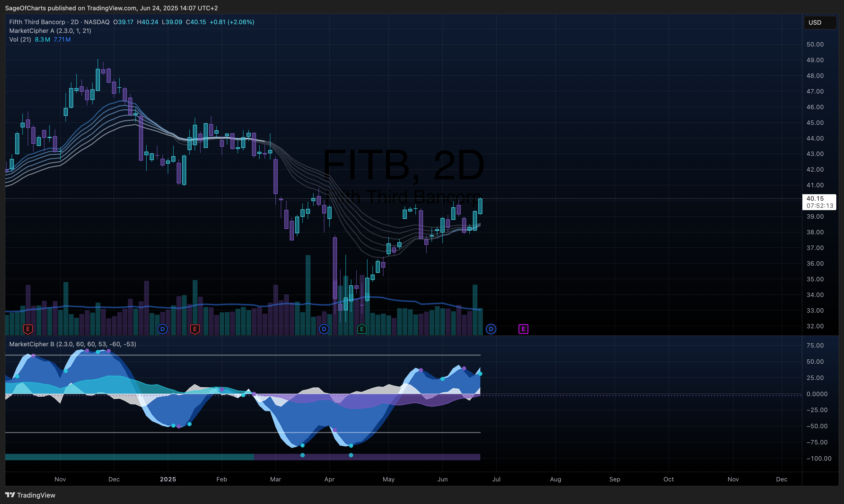Open the MarketCipher A indicator legend
Image resolution: width=844 pixels, height=504 pixels.
coord(50,31)
